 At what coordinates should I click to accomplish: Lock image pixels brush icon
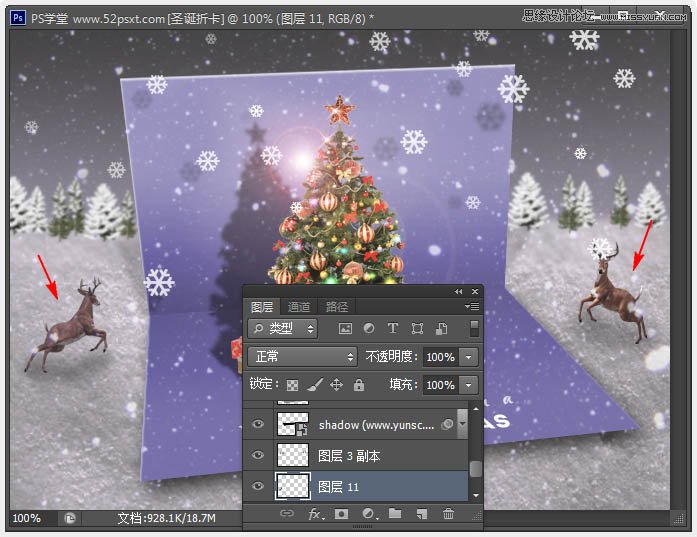pyautogui.click(x=315, y=385)
